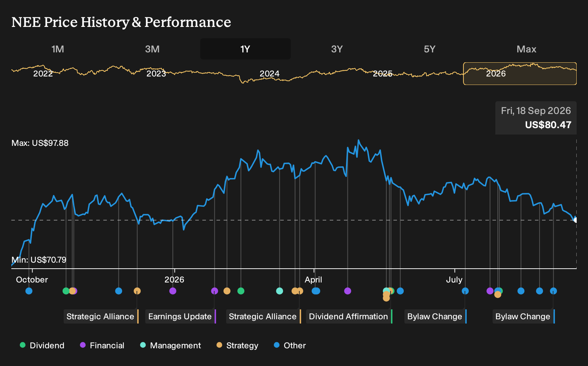Open the rightmost Bylaw Change event label

(524, 316)
